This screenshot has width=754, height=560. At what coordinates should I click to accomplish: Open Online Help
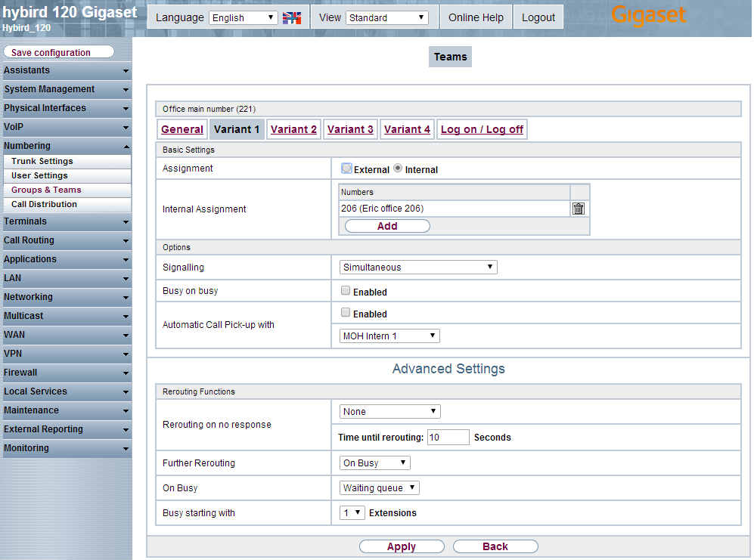point(476,18)
